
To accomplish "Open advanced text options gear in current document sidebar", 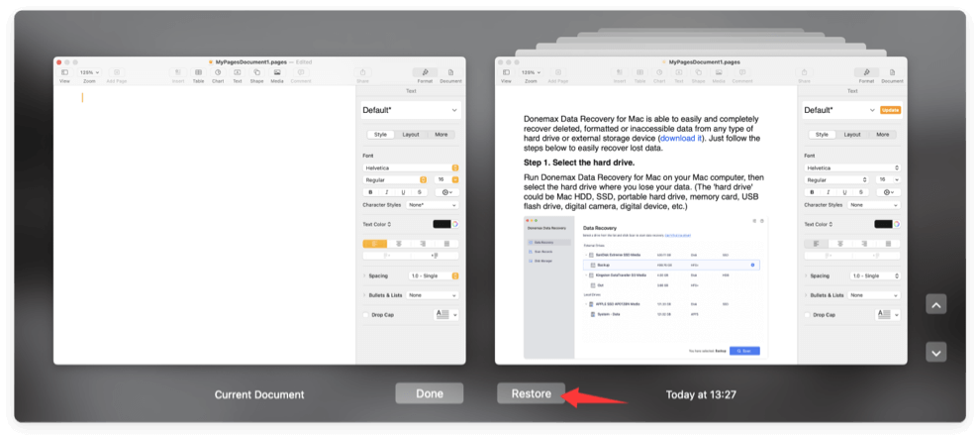I will tap(446, 192).
